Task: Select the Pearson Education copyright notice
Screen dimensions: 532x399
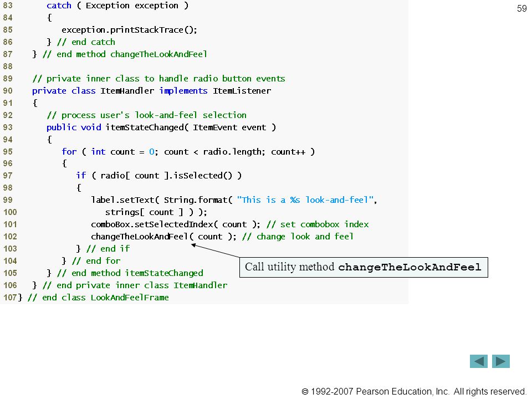Action: [x=413, y=392]
